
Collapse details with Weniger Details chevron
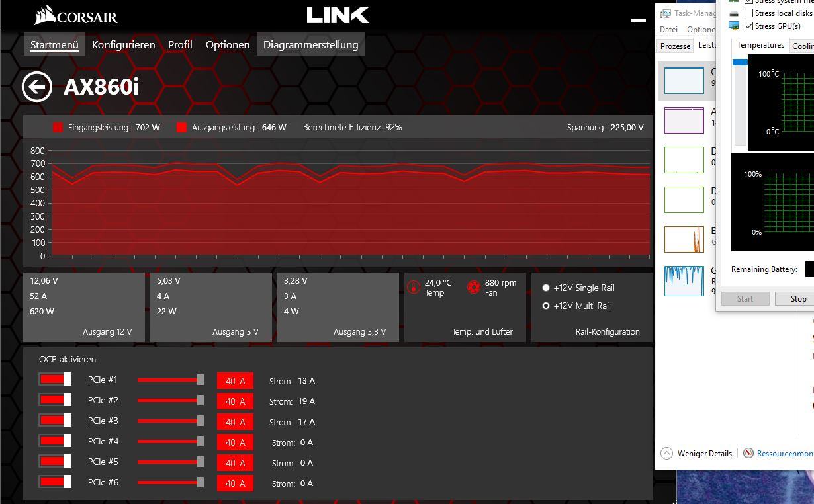tap(666, 453)
